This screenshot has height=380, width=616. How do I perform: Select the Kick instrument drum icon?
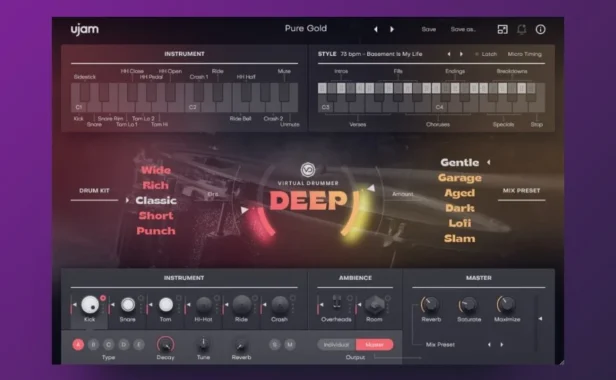pyautogui.click(x=90, y=305)
